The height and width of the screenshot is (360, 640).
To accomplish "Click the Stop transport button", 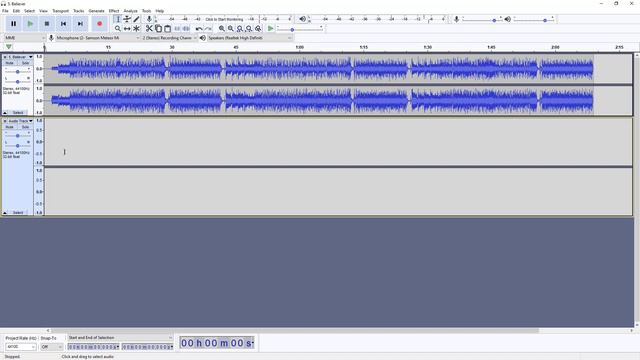I will click(x=47, y=24).
